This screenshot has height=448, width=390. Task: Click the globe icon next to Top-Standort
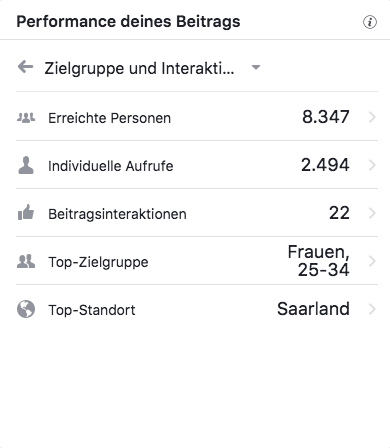pyautogui.click(x=26, y=309)
